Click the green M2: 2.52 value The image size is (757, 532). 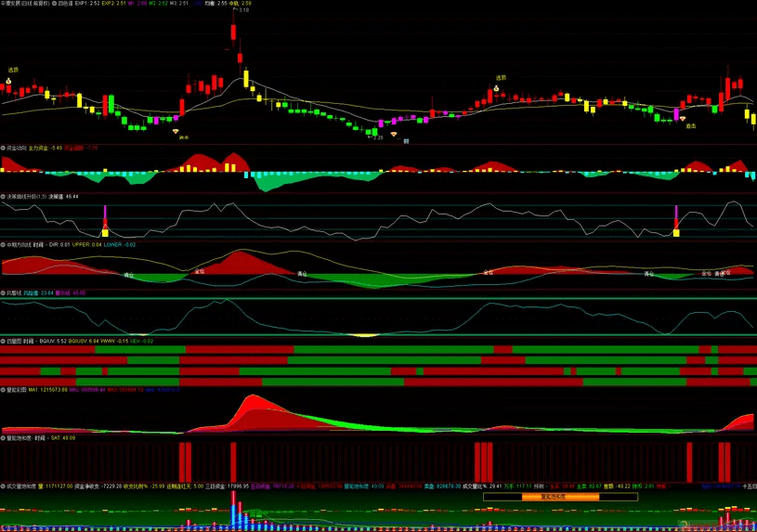click(158, 3)
